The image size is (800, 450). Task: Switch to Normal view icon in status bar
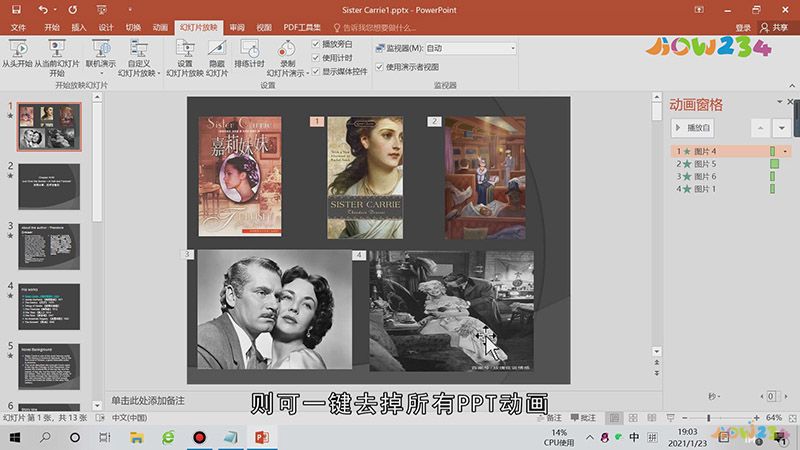pos(614,418)
